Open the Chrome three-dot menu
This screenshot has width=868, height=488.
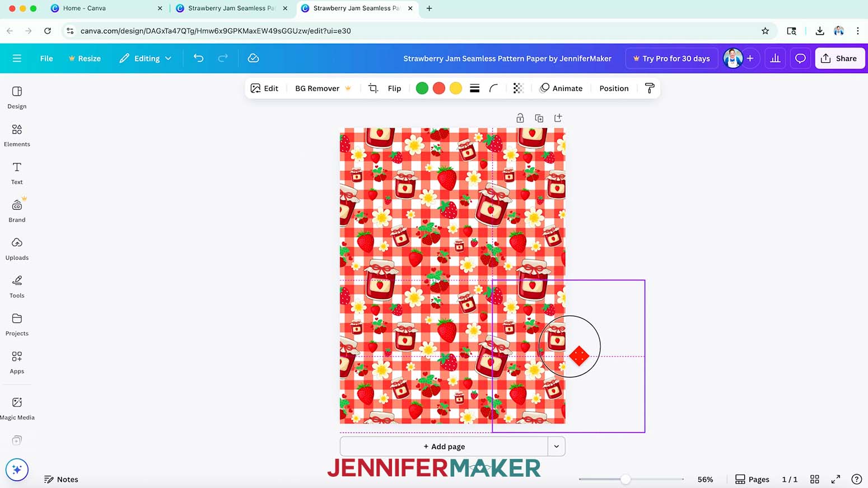[x=857, y=31]
